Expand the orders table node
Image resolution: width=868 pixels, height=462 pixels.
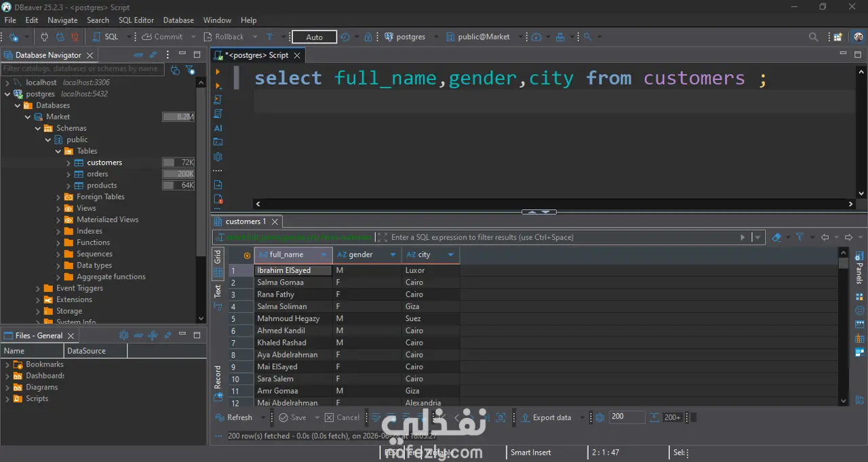click(68, 174)
